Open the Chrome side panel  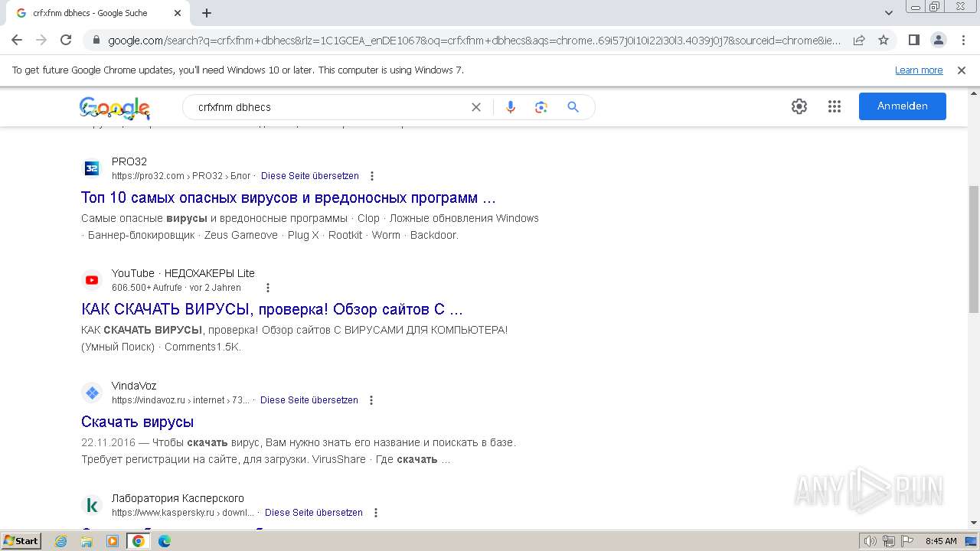click(914, 40)
